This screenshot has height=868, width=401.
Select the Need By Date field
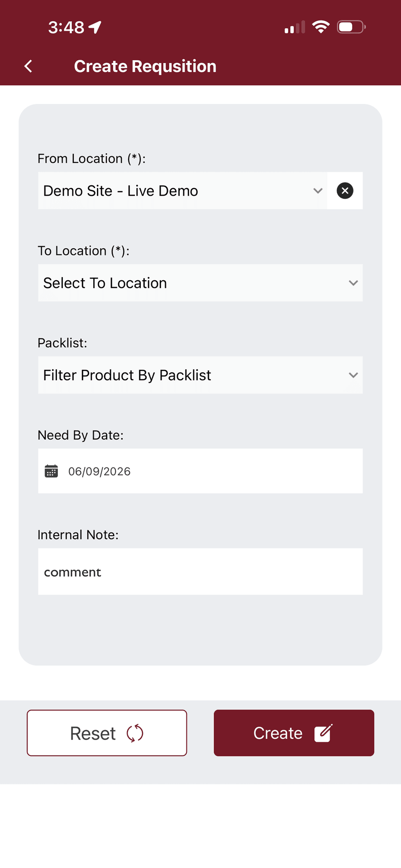click(x=200, y=471)
